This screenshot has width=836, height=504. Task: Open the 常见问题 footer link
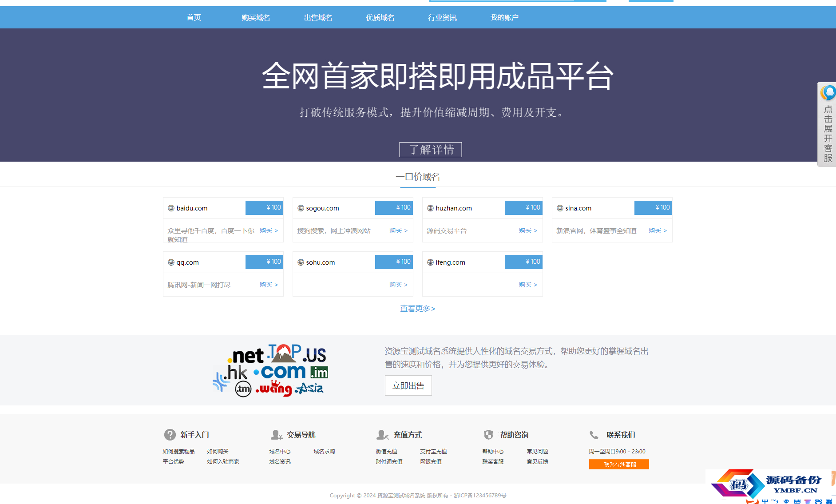coord(537,451)
